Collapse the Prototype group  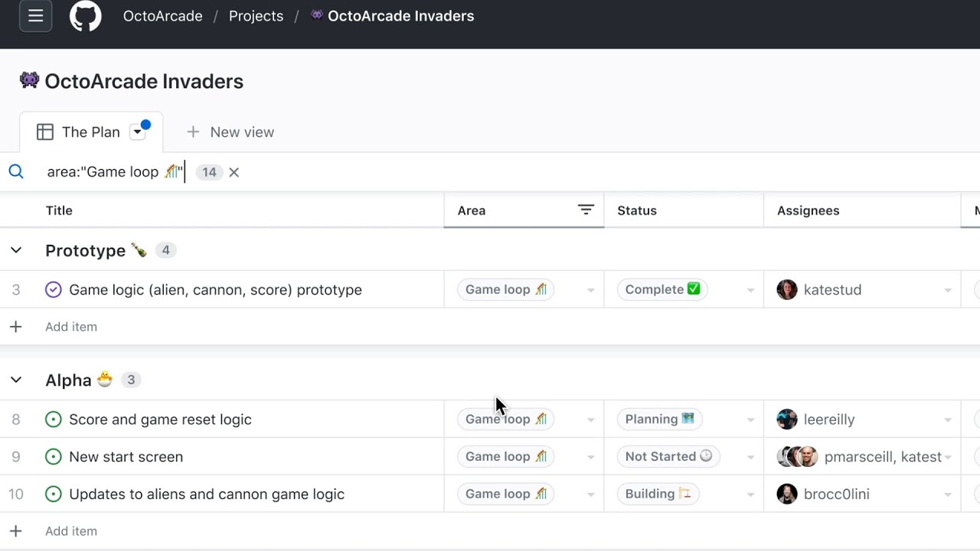click(16, 250)
